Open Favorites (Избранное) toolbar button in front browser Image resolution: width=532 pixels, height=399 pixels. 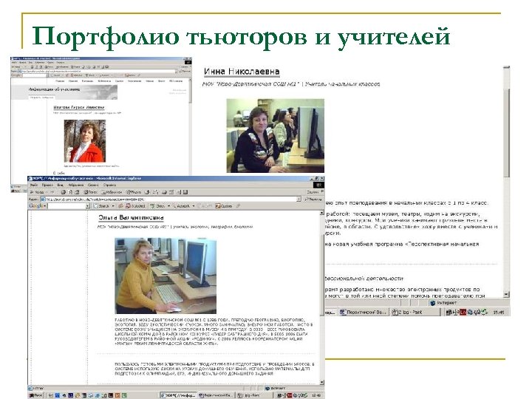[112, 192]
